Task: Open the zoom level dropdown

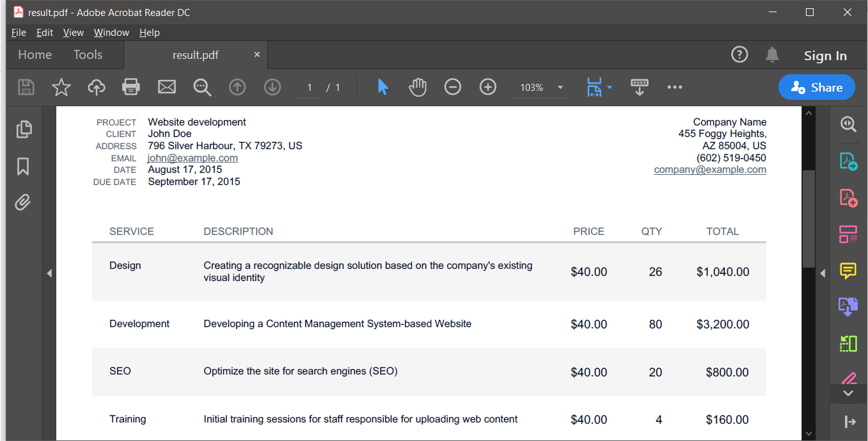Action: click(x=560, y=86)
